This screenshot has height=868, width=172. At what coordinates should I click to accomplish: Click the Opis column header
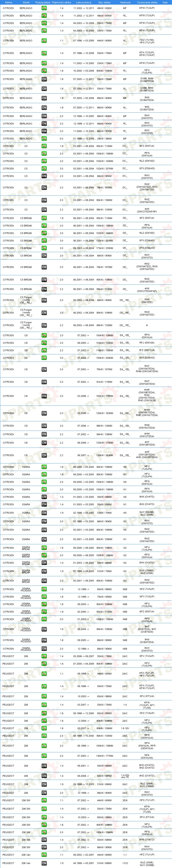tap(165, 2)
